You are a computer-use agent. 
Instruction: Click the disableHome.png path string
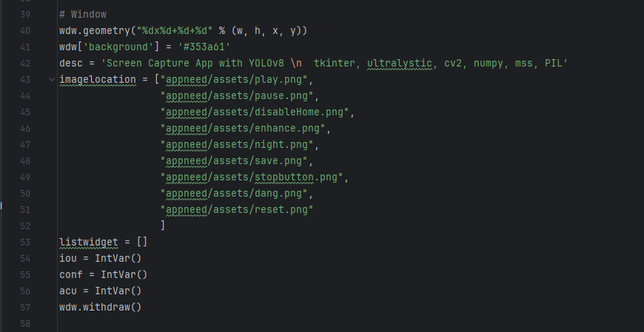(255, 112)
